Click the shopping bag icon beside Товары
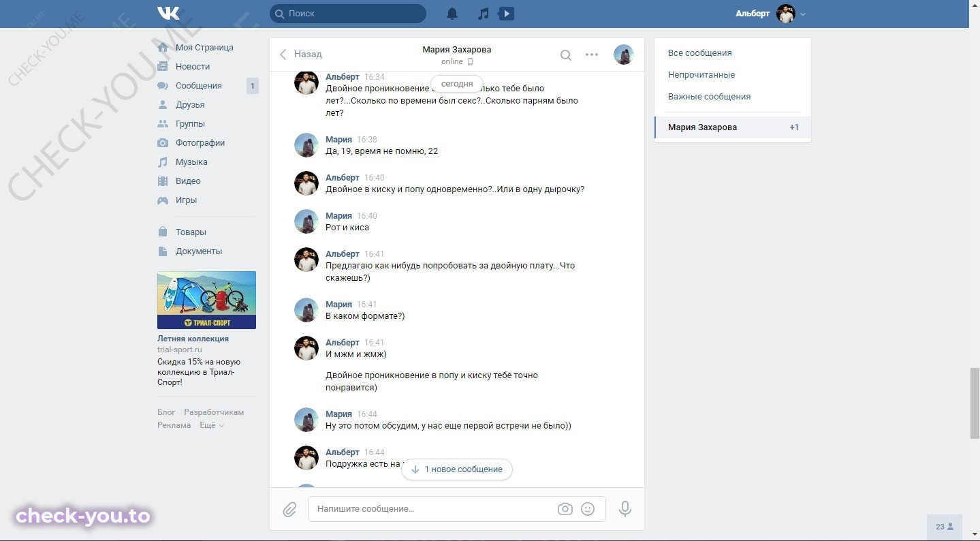The height and width of the screenshot is (541, 980). click(163, 232)
